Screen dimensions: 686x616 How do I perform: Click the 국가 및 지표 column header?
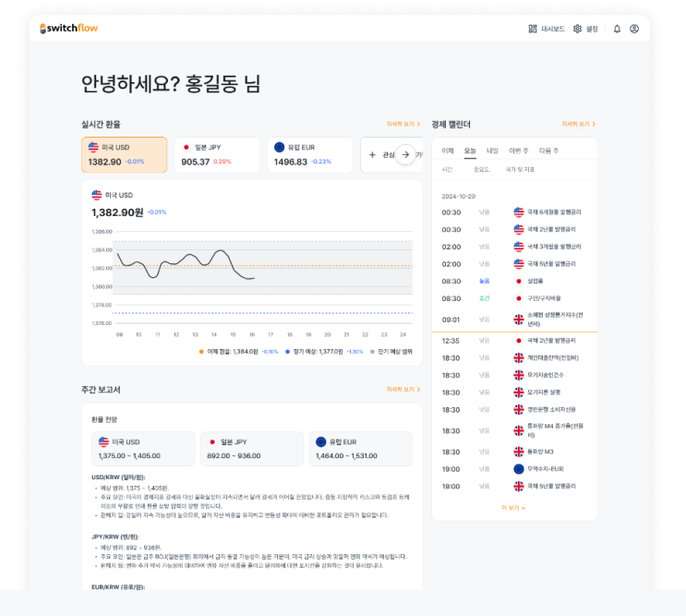(x=520, y=169)
